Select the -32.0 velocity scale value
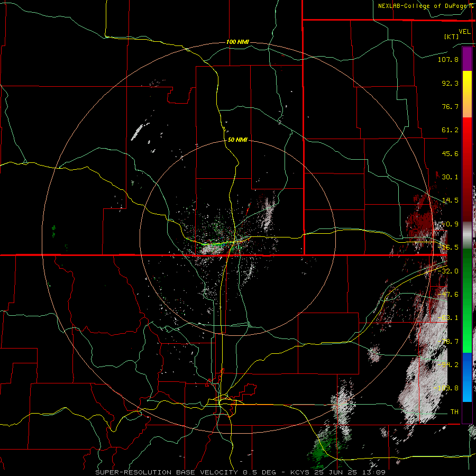476x476 pixels. tap(448, 271)
